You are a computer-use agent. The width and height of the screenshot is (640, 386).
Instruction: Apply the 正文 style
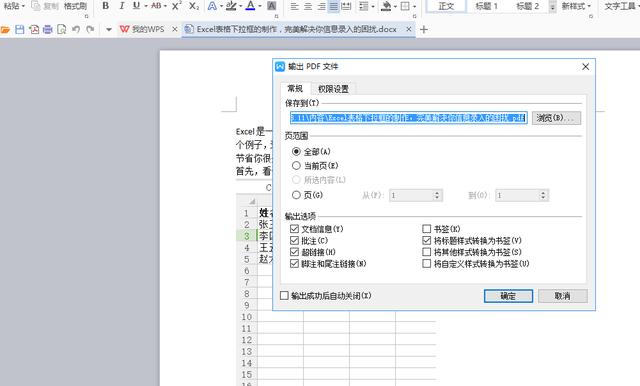click(446, 6)
